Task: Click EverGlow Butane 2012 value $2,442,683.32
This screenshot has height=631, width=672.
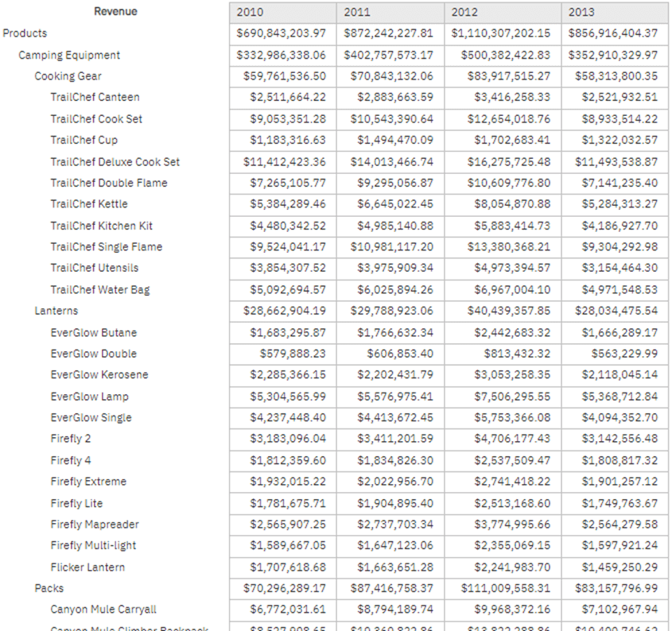Action: [x=512, y=333]
